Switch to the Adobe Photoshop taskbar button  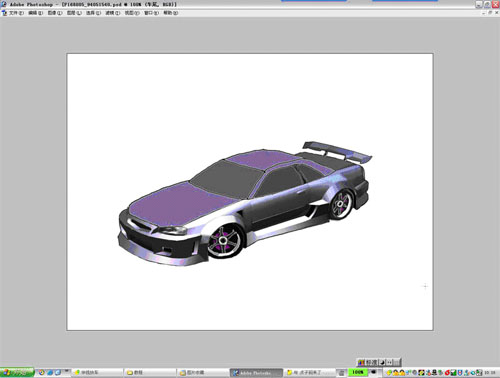click(256, 373)
